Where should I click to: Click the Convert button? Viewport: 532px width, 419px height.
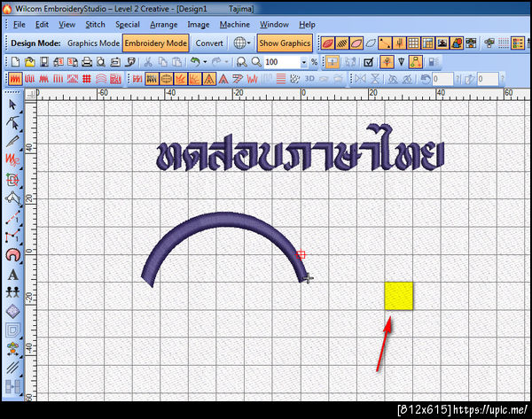click(209, 43)
